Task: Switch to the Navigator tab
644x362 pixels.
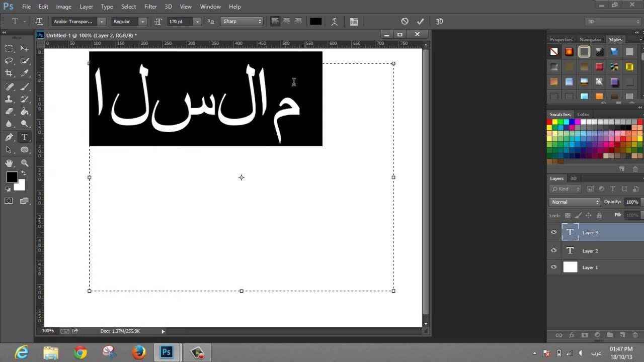Action: tap(590, 39)
